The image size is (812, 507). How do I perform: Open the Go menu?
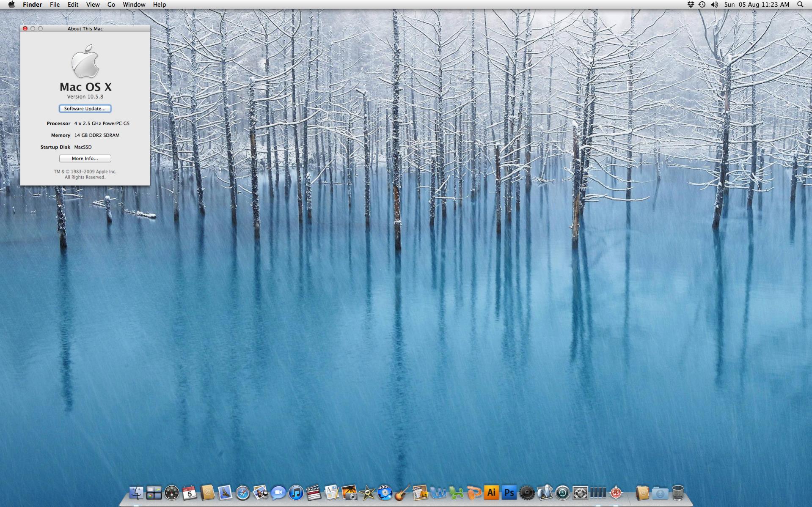click(110, 4)
